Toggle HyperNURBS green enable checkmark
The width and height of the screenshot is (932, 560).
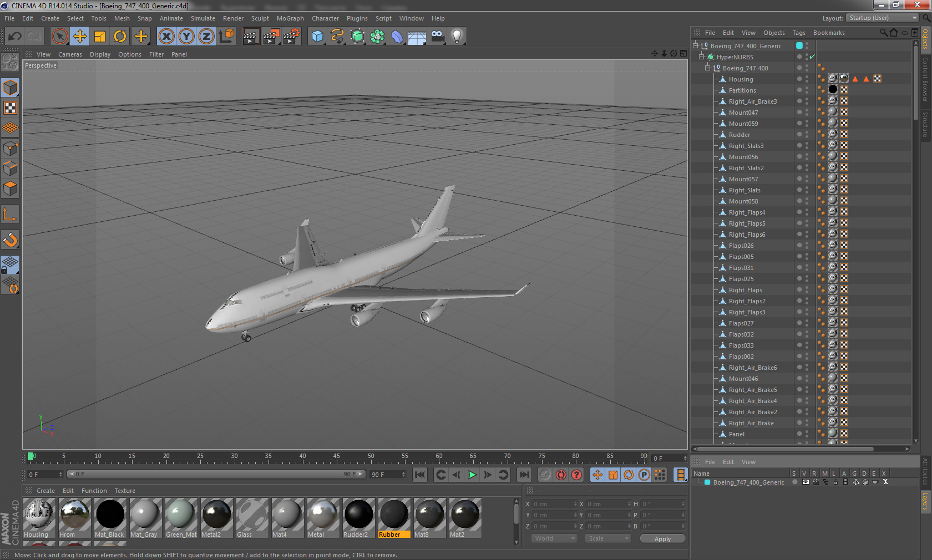point(812,57)
